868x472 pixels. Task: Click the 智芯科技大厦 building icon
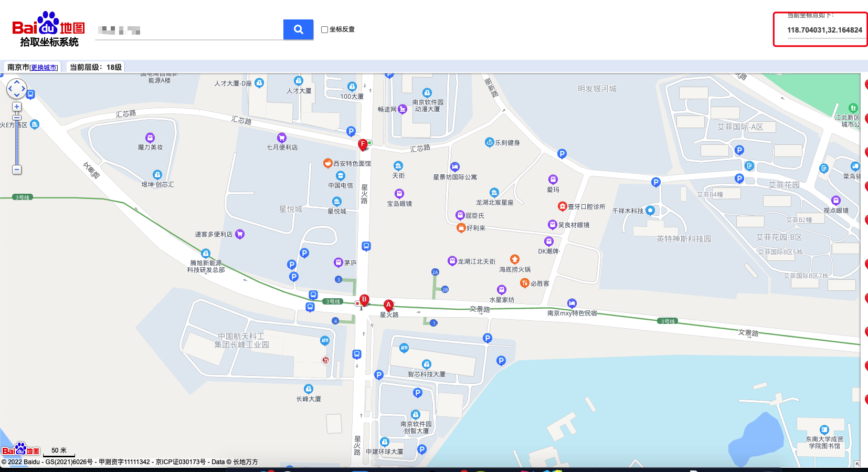pyautogui.click(x=427, y=364)
